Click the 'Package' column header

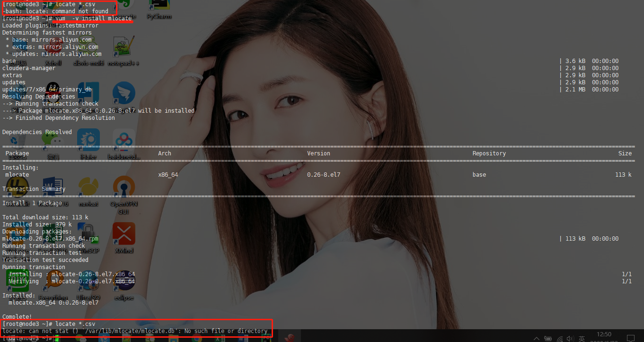pos(17,153)
